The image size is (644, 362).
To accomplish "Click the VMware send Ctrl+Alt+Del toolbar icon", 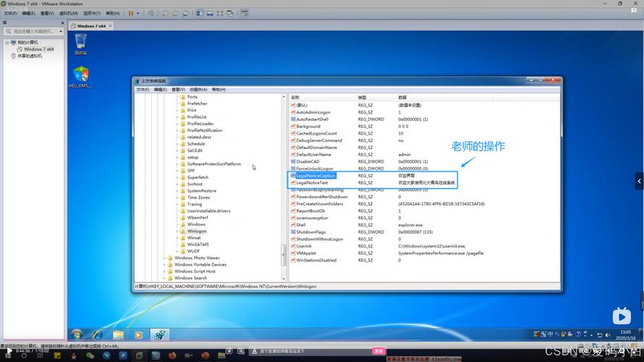I will coord(151,13).
